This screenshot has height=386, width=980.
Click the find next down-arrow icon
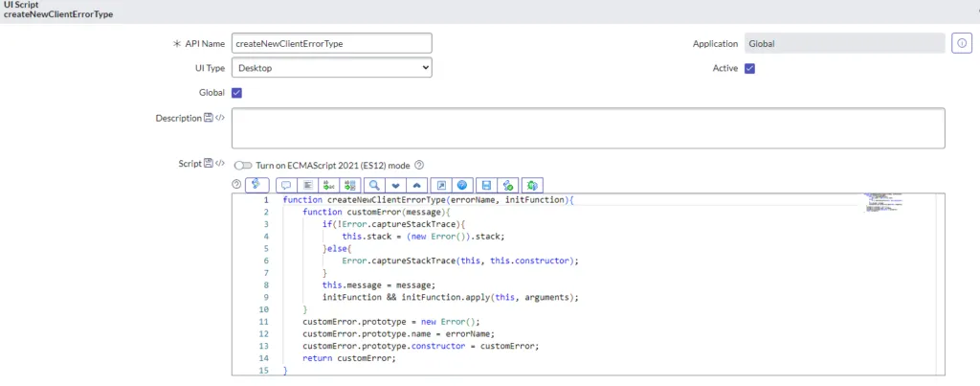tap(395, 185)
